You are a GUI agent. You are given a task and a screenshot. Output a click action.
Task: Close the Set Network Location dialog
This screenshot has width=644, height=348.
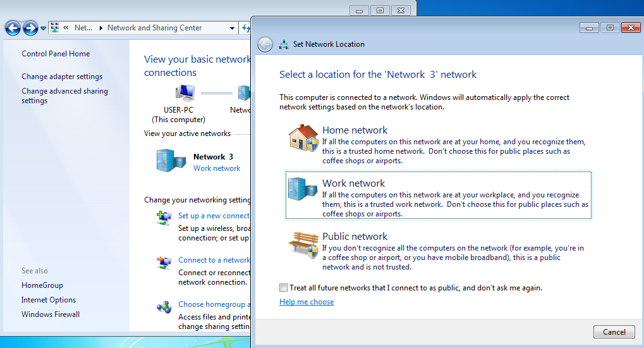click(631, 28)
